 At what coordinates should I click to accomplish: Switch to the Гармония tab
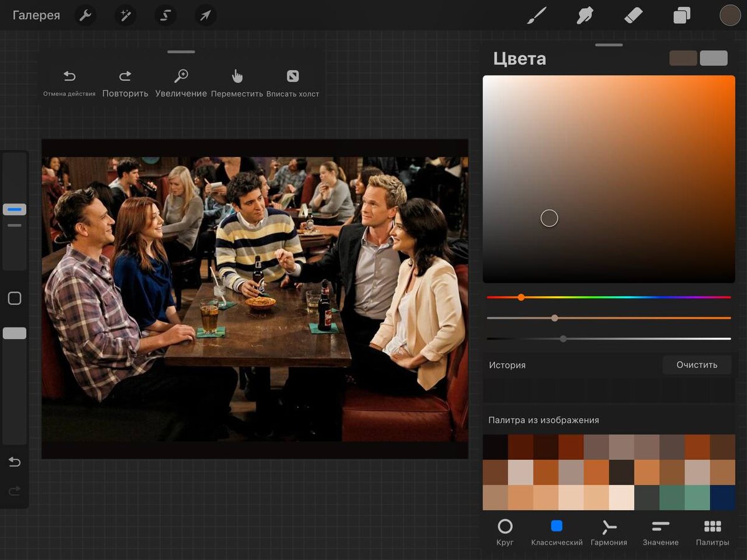click(x=609, y=533)
